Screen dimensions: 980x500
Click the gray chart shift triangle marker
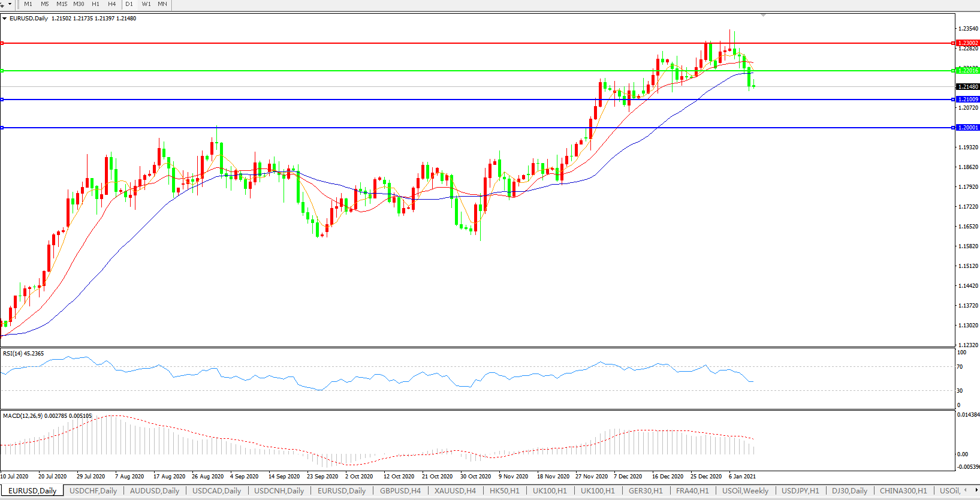[x=763, y=15]
